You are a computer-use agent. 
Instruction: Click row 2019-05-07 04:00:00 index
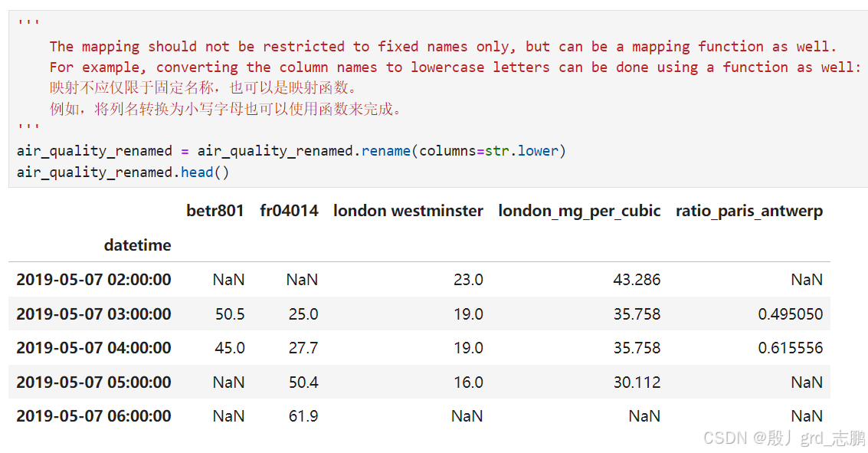tap(93, 348)
